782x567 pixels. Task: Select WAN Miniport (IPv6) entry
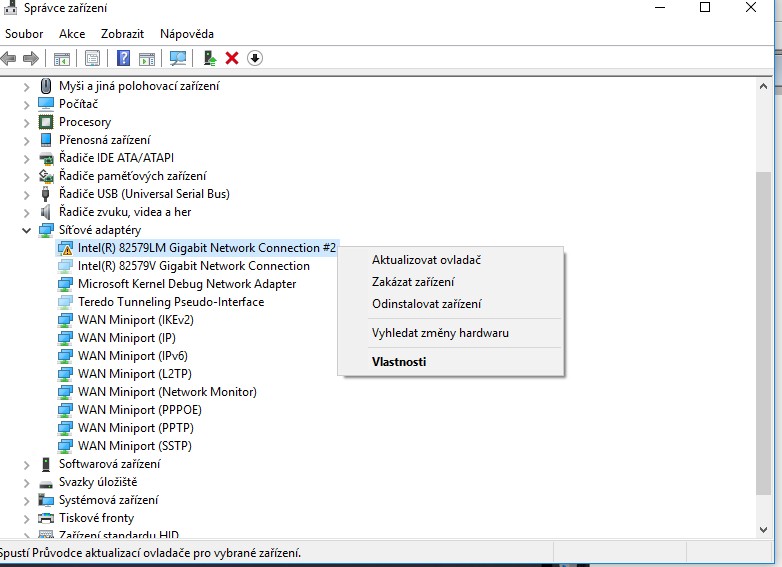click(x=133, y=356)
